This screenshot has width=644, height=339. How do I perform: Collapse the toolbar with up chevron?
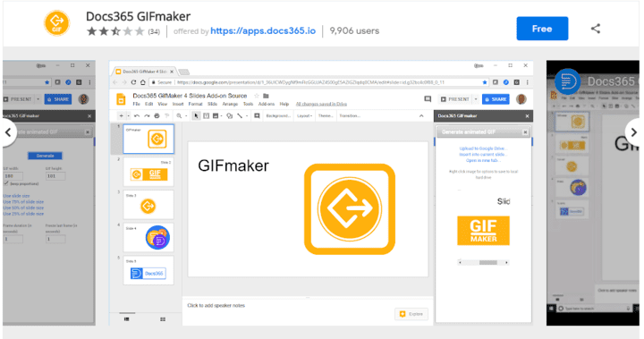[421, 116]
